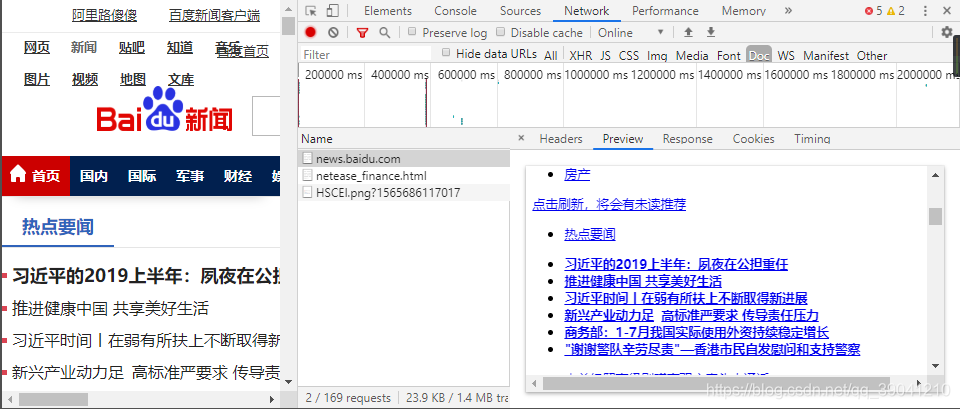Open the Online throttling dropdown
Viewport: 960px width, 409px height.
(x=631, y=32)
